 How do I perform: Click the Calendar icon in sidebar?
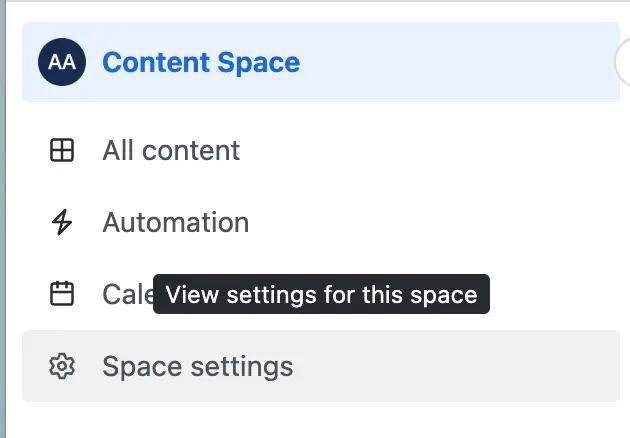(62, 294)
